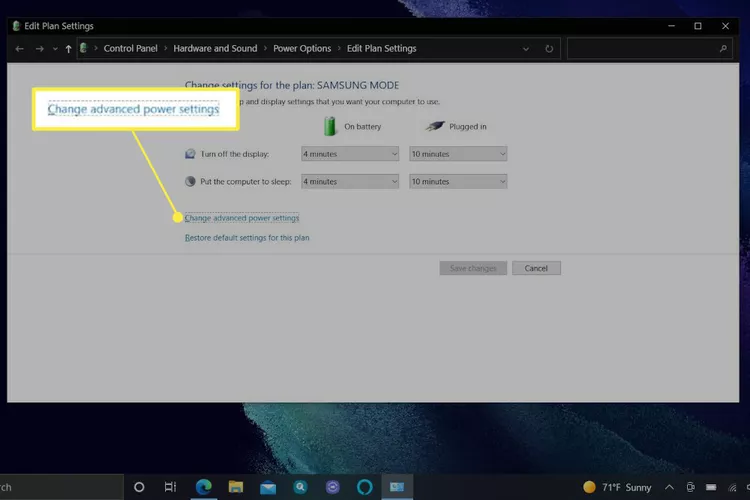Open File Explorer from taskbar
This screenshot has height=500, width=750.
236,487
